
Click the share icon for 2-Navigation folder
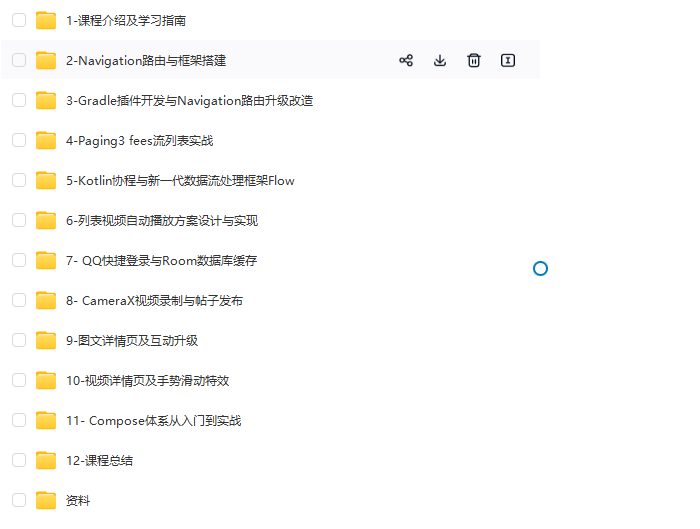(406, 60)
